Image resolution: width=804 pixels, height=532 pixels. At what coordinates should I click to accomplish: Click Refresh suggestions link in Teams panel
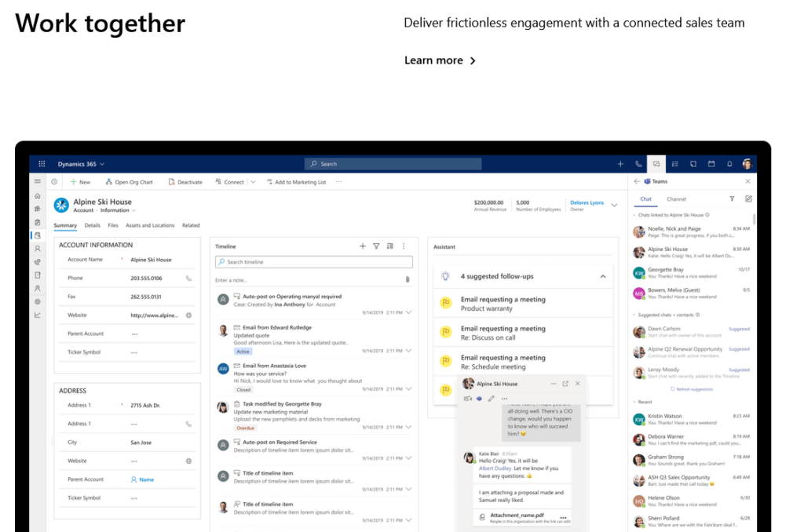pos(692,389)
